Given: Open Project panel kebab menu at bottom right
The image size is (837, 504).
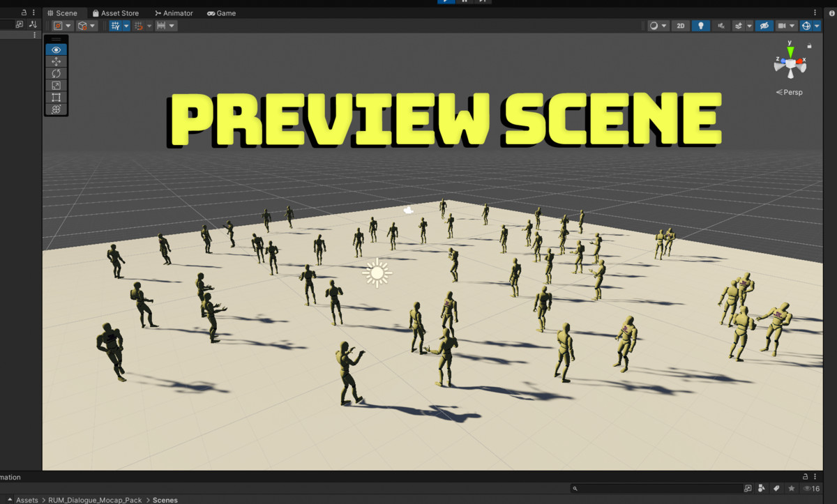Looking at the screenshot, I should coord(815,477).
